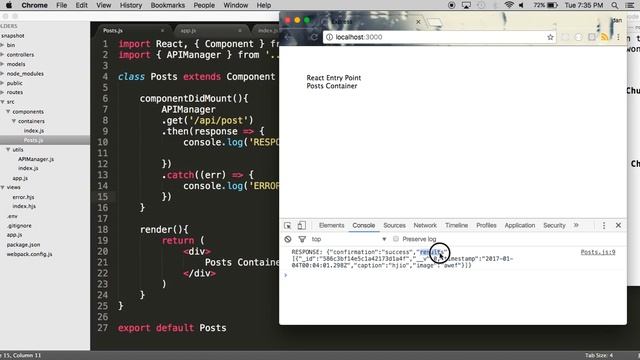Open the Posts.js:9 source link
640x360 pixels.
click(x=598, y=252)
